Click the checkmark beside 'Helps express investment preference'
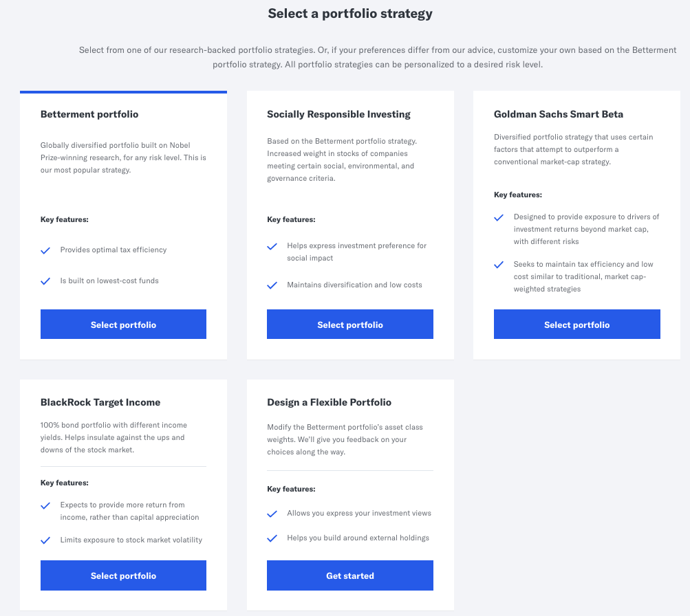The height and width of the screenshot is (616, 690). [272, 246]
